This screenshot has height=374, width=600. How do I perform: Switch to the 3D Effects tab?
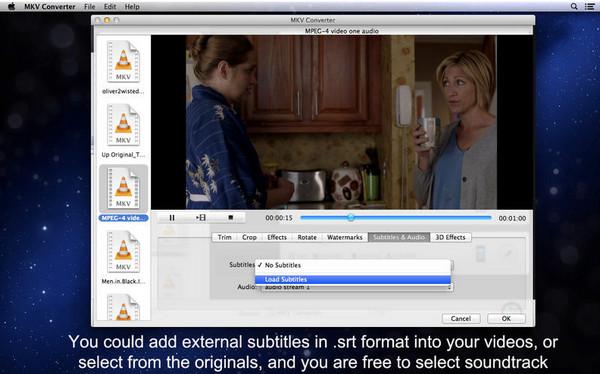tap(450, 237)
